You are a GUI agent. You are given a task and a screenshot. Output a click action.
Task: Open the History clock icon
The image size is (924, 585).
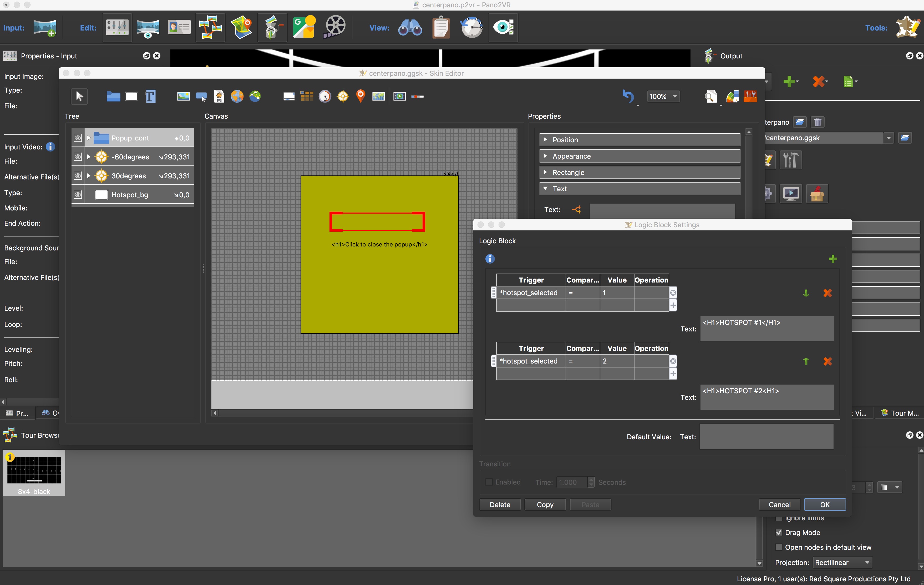[471, 28]
